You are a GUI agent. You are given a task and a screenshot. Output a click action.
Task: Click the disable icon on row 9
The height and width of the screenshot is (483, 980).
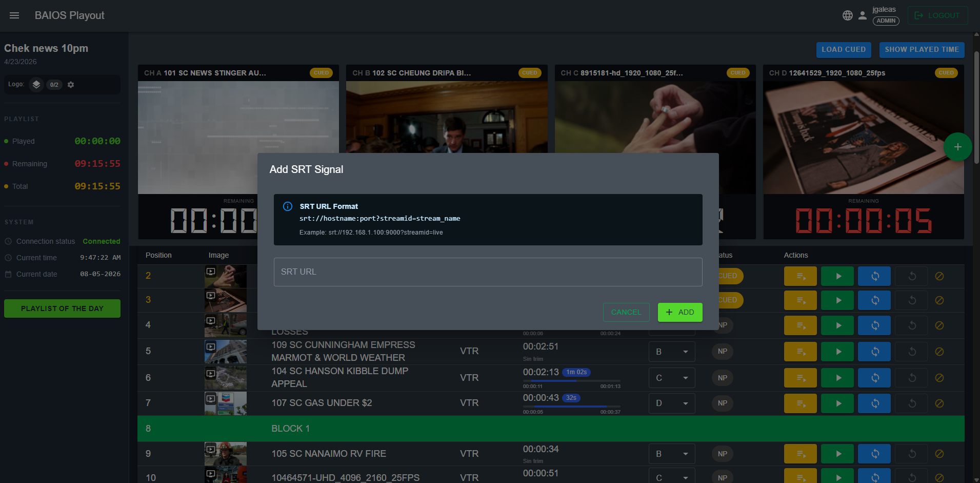click(939, 454)
